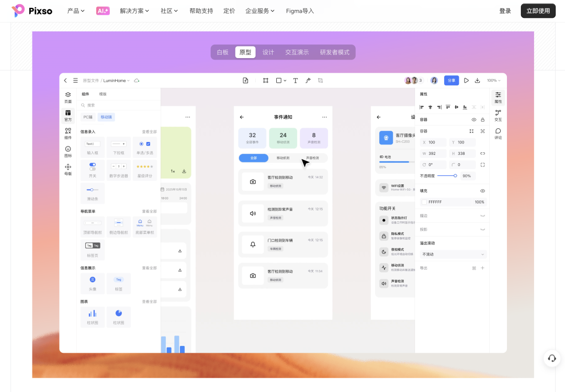
Task: Click 查看全部 next to 信息录入
Action: pyautogui.click(x=149, y=132)
